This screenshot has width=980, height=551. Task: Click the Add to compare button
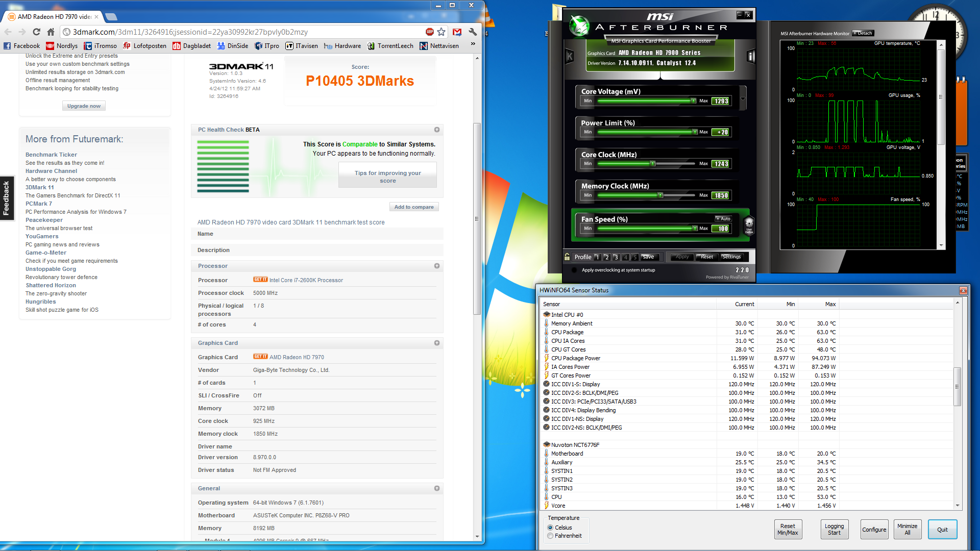click(414, 207)
